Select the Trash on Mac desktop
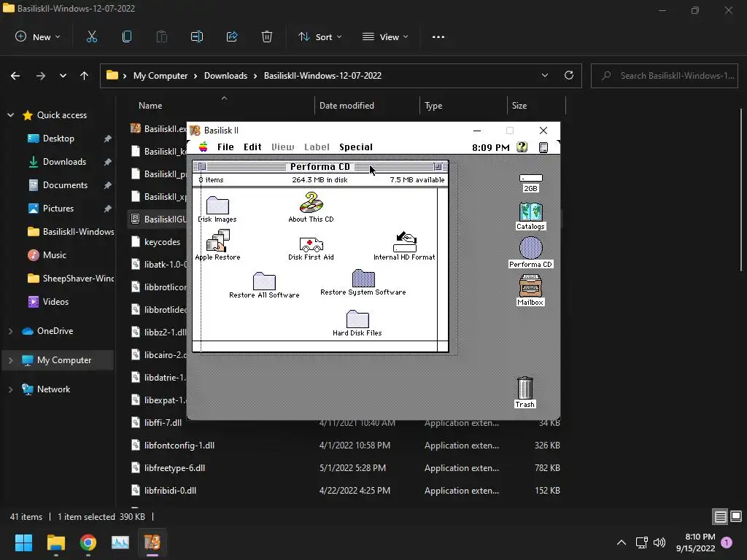The height and width of the screenshot is (560, 747). tap(525, 388)
